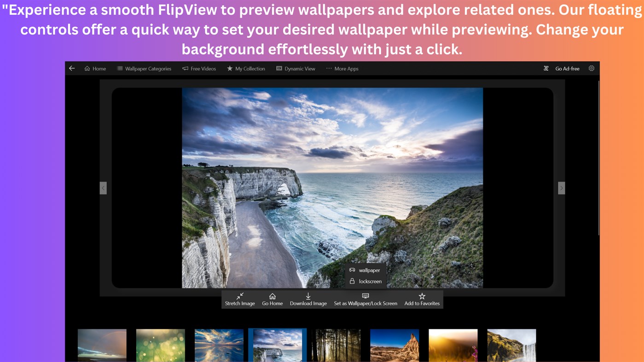Click the Home navigation link
The image size is (644, 362).
tap(95, 68)
